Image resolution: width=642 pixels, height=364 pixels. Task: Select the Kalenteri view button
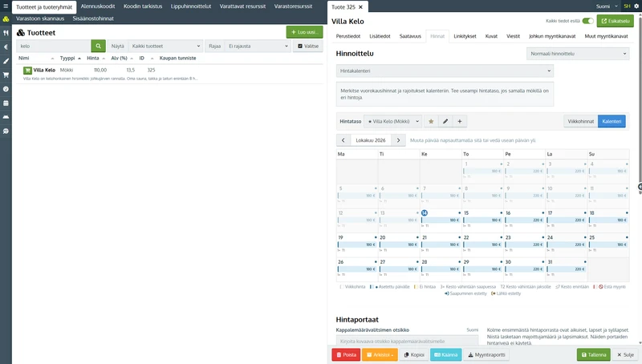tap(612, 122)
